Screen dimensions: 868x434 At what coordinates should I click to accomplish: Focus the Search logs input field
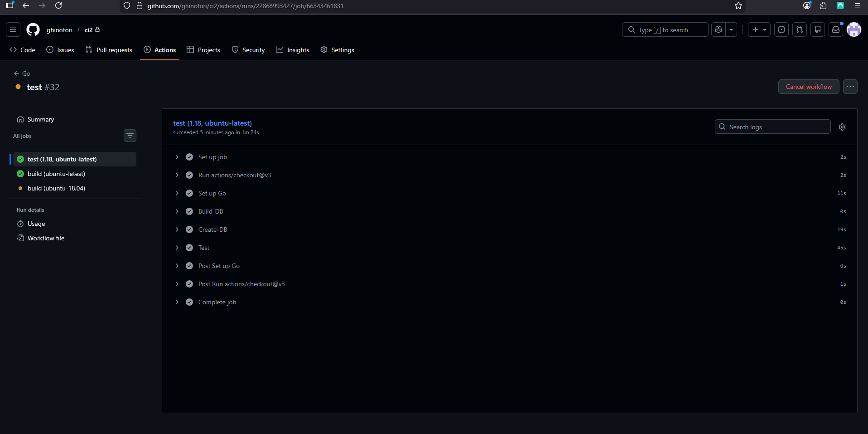pos(773,127)
